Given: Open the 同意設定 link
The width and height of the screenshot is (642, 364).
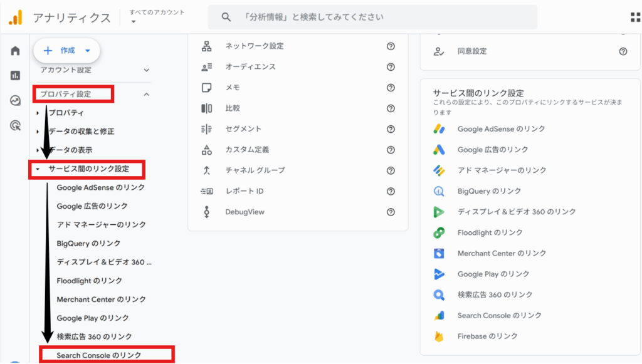Looking at the screenshot, I should [472, 51].
